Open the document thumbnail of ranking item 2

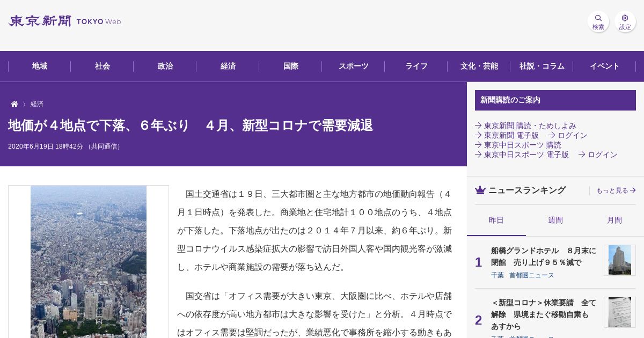(x=620, y=312)
